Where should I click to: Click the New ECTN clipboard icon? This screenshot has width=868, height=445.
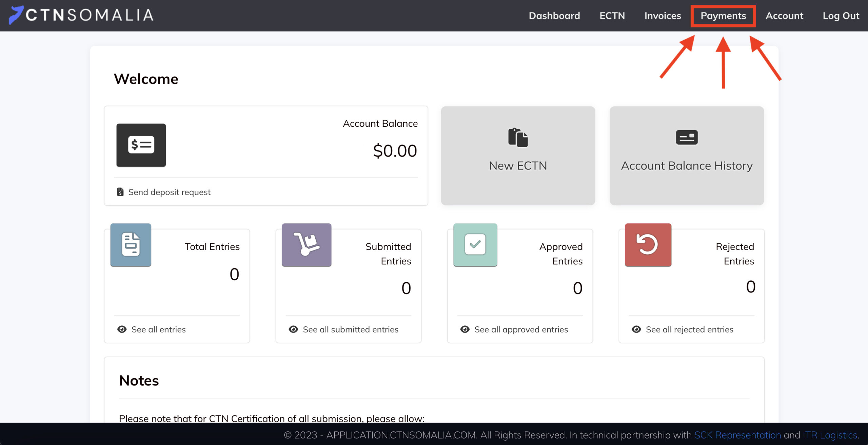coord(518,137)
